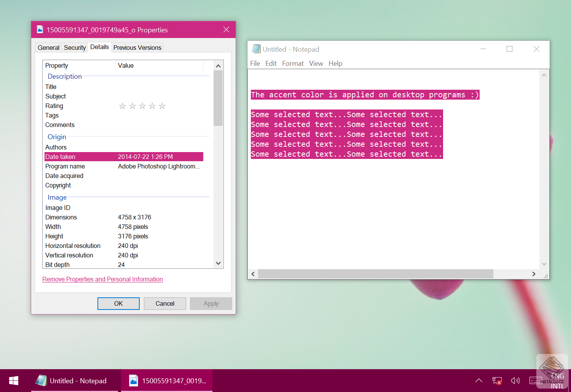Viewport: 571px width, 392px height.
Task: Switch to the Previous Versions tab
Action: (x=137, y=47)
